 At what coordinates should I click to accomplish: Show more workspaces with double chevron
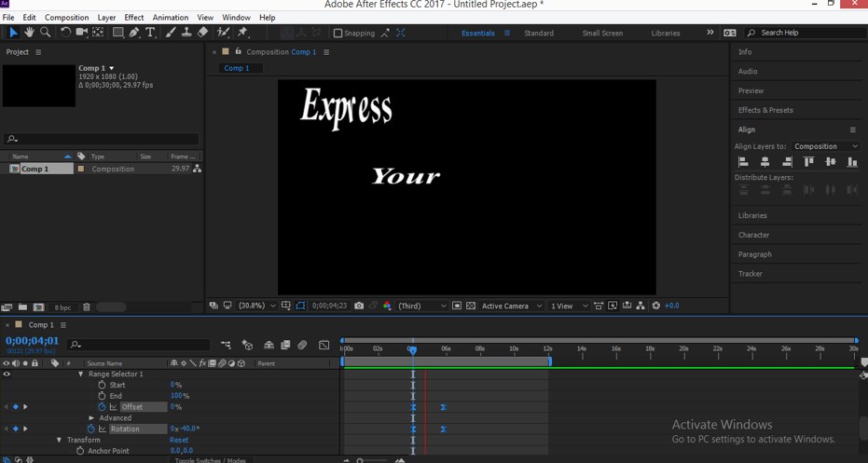click(x=710, y=33)
